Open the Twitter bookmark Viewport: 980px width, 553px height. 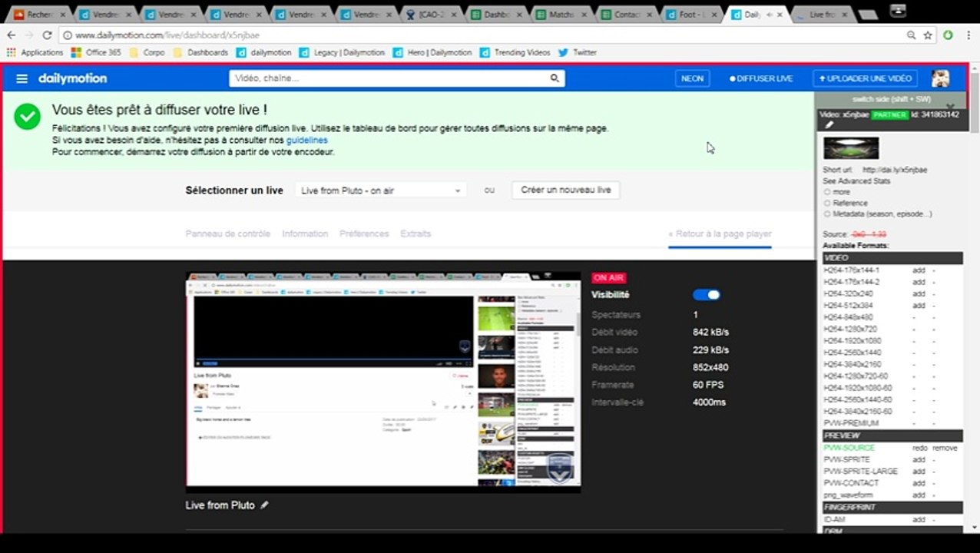click(x=578, y=52)
